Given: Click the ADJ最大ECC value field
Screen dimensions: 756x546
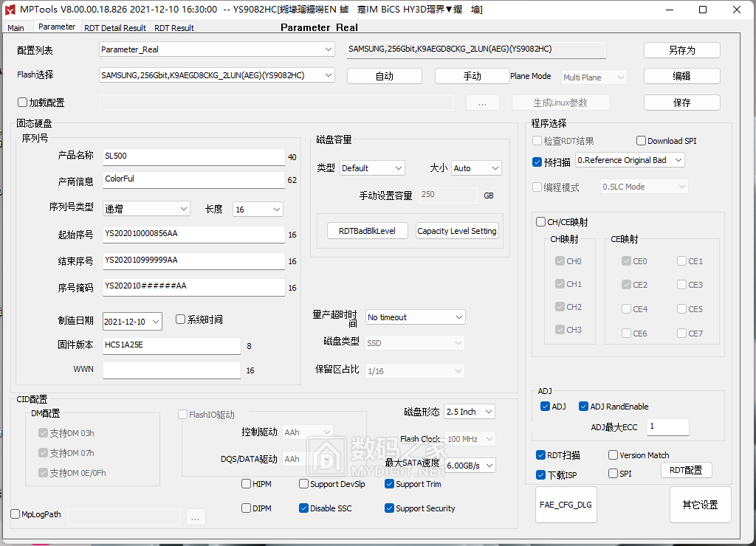Looking at the screenshot, I should click(667, 426).
